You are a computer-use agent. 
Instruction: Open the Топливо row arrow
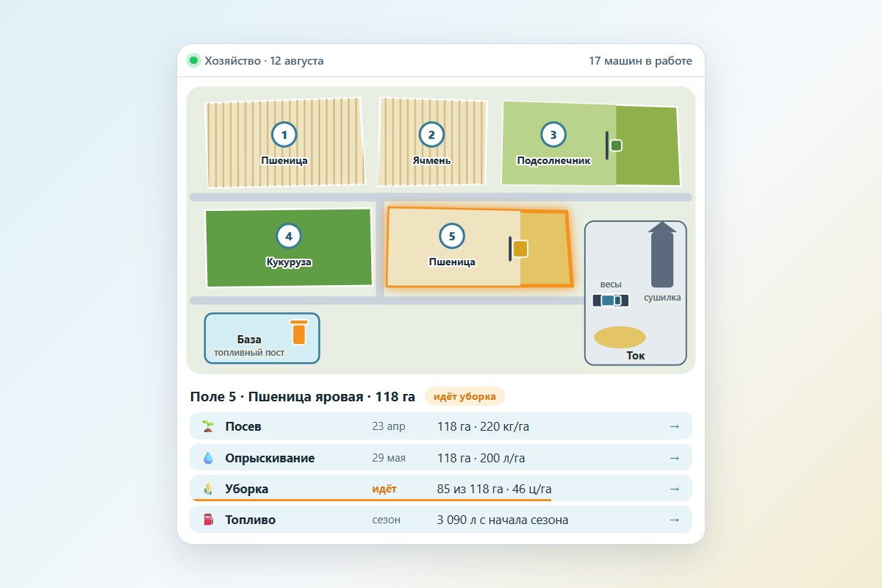coord(674,520)
